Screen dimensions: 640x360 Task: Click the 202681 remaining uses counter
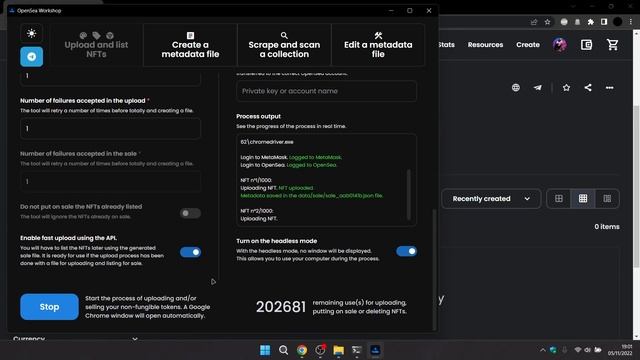(x=281, y=307)
